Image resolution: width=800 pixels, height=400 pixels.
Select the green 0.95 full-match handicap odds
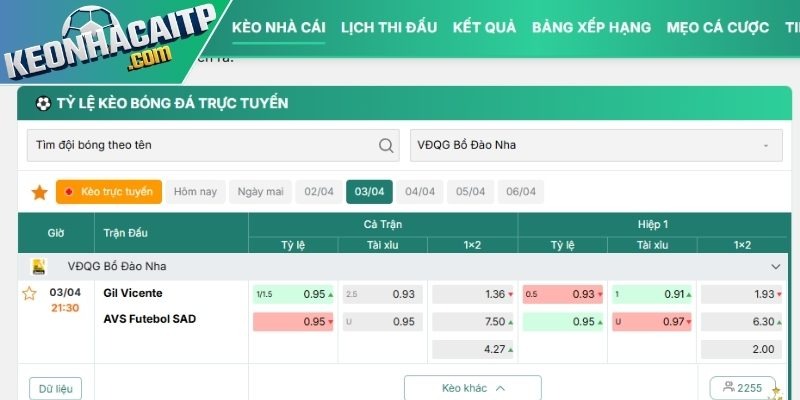[292, 294]
